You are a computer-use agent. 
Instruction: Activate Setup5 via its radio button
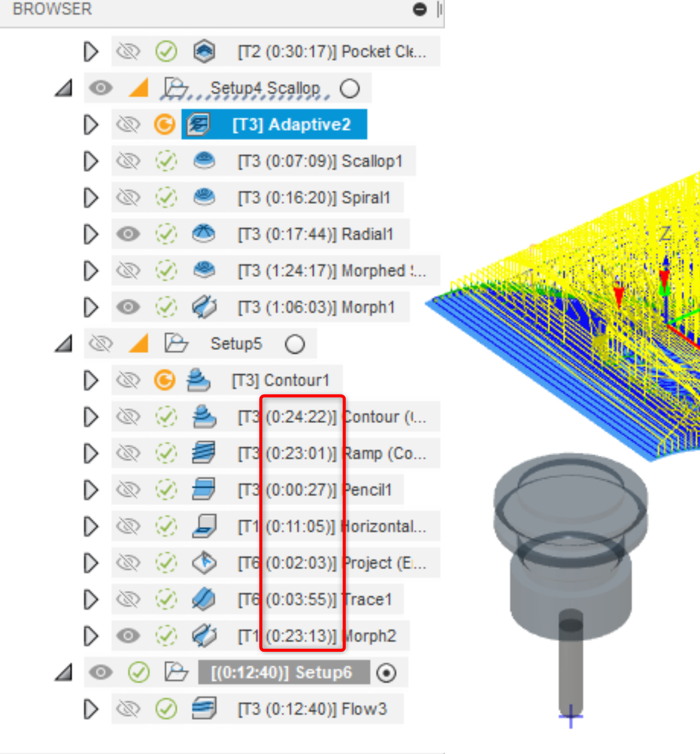(x=296, y=343)
